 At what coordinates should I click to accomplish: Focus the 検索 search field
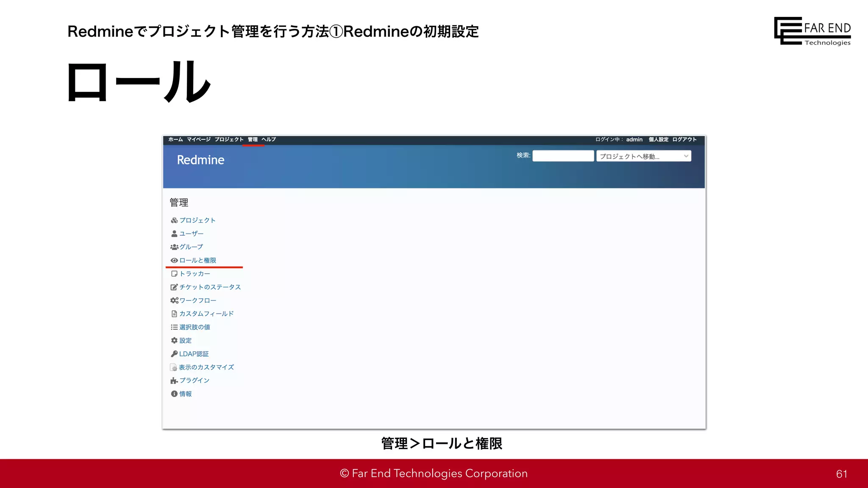pyautogui.click(x=563, y=156)
